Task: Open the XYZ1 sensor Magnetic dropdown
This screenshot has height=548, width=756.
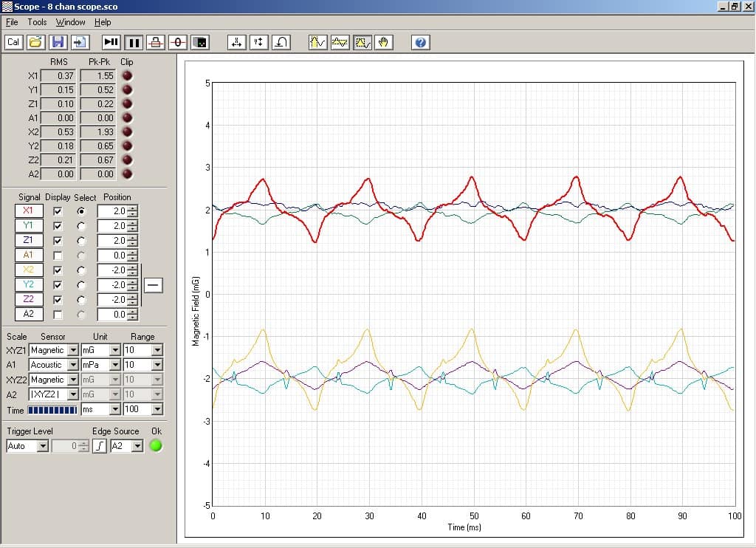Action: click(x=72, y=350)
